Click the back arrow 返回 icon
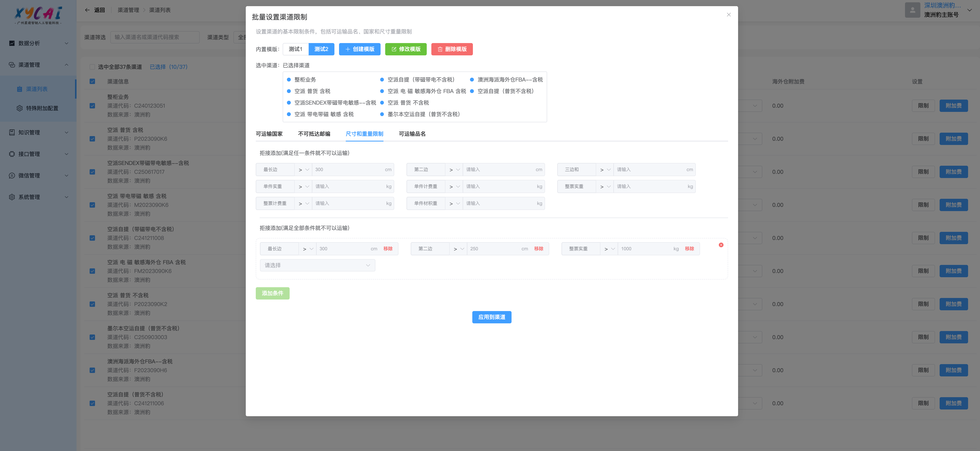 coord(87,10)
